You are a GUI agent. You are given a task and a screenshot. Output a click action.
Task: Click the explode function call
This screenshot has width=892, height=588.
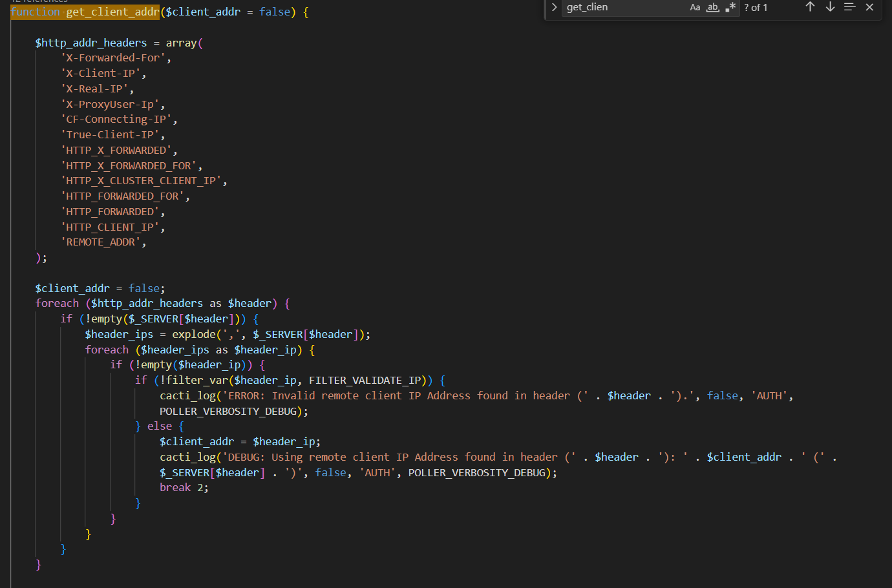click(x=194, y=335)
